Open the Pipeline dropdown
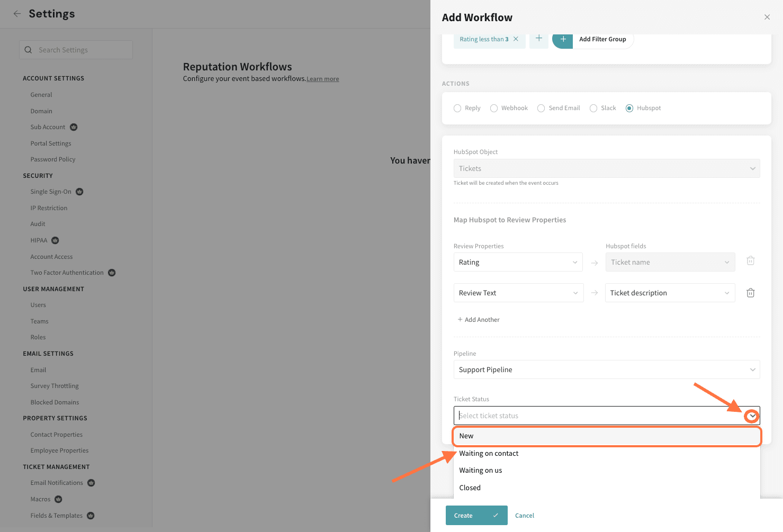 [606, 369]
